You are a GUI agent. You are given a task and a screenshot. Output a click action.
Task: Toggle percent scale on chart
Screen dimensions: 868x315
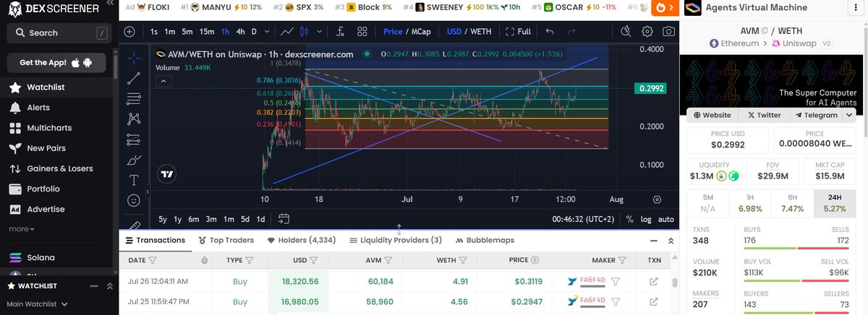click(629, 219)
